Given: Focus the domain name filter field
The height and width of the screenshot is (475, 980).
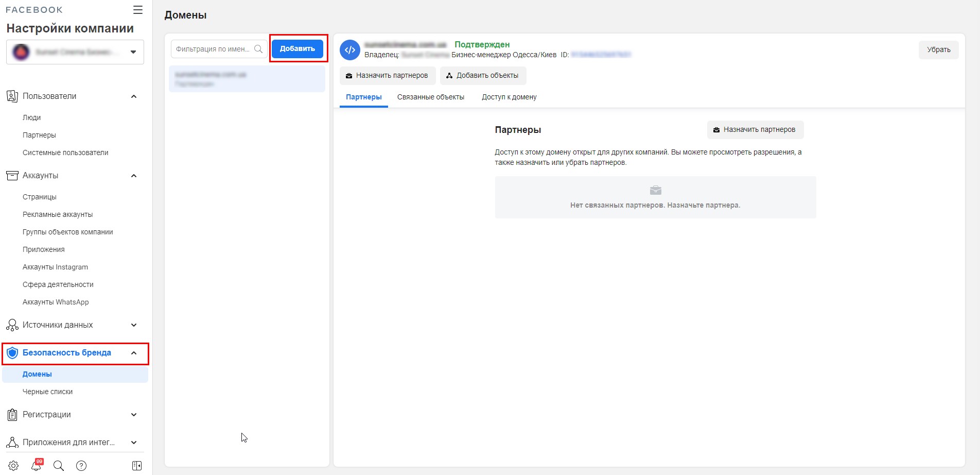Looking at the screenshot, I should pyautogui.click(x=219, y=49).
